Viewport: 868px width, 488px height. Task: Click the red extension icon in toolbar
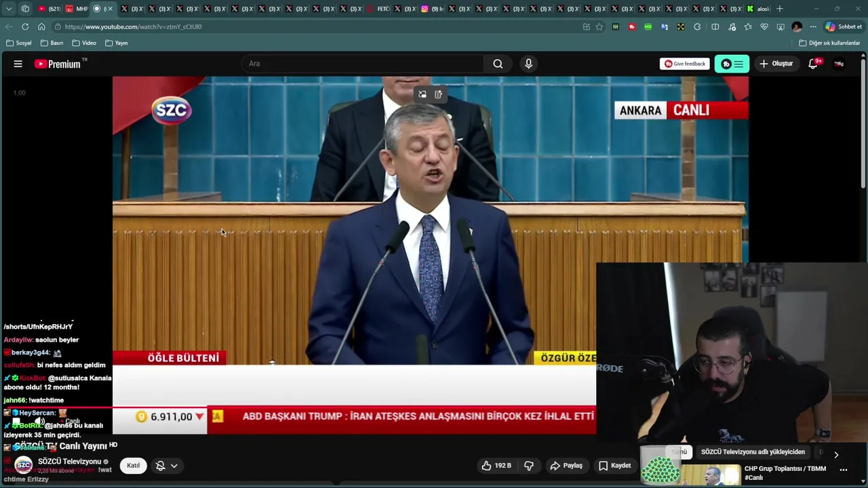(x=632, y=26)
